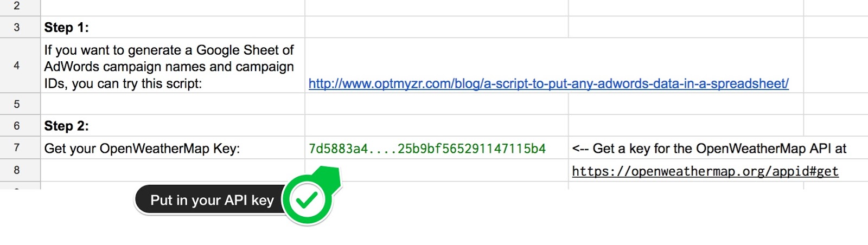Select the empty cell below the API key
This screenshot has width=868, height=245.
437,170
